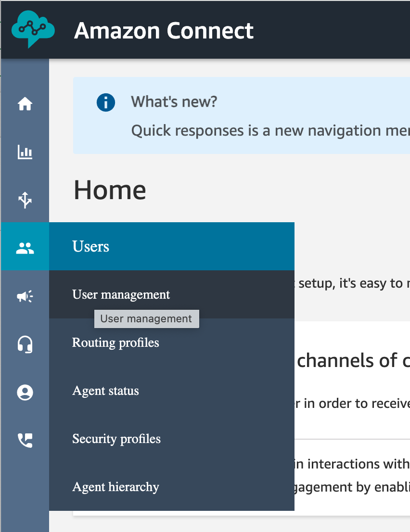This screenshot has width=410, height=532.
Task: Click the Users flyout header
Action: [x=172, y=246]
